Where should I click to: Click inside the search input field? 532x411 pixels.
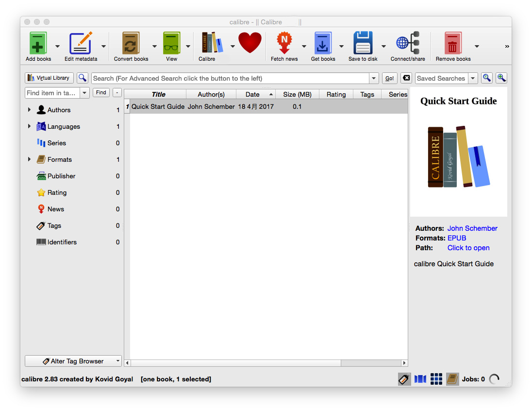point(228,78)
